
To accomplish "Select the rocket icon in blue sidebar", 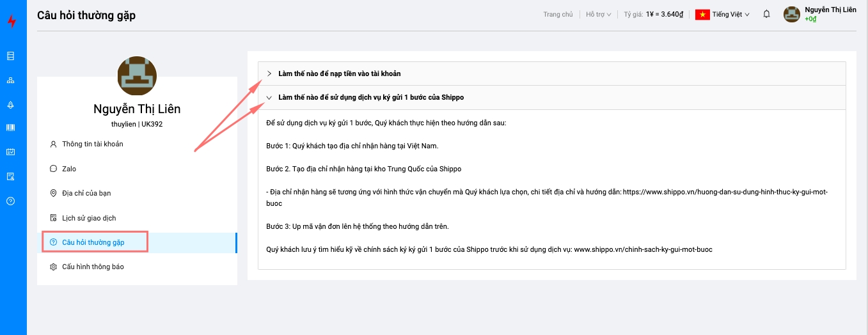I will tap(10, 105).
